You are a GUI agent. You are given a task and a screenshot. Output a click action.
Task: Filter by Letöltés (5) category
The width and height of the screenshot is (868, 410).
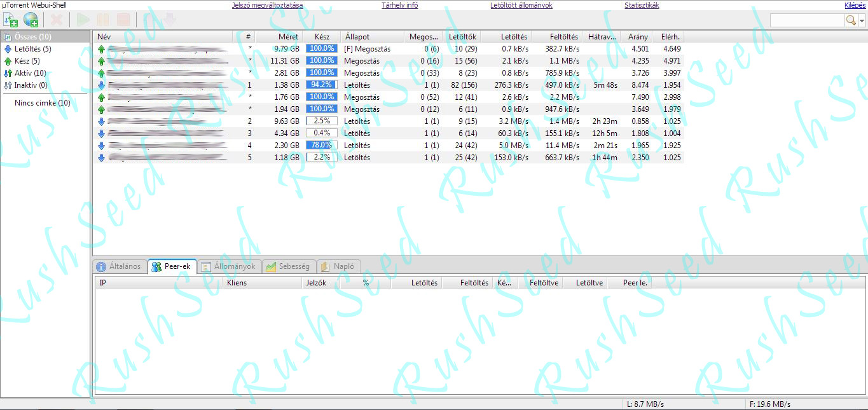point(32,49)
